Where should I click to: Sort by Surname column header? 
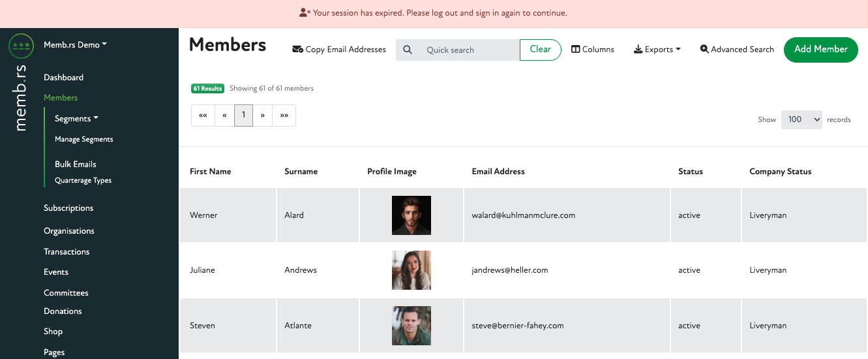[301, 172]
